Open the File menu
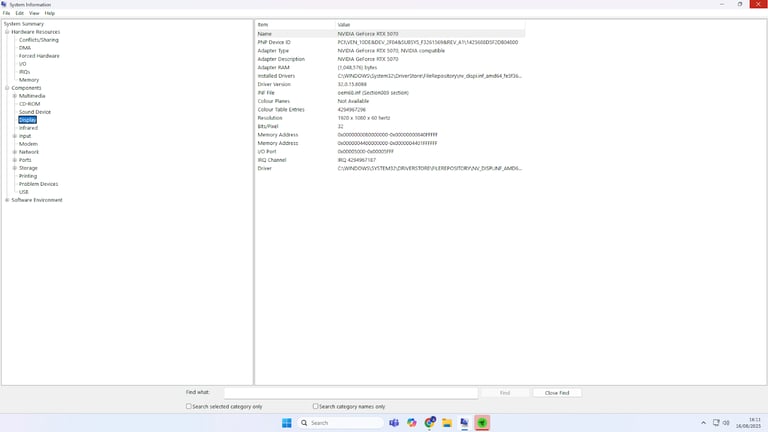 (x=6, y=13)
